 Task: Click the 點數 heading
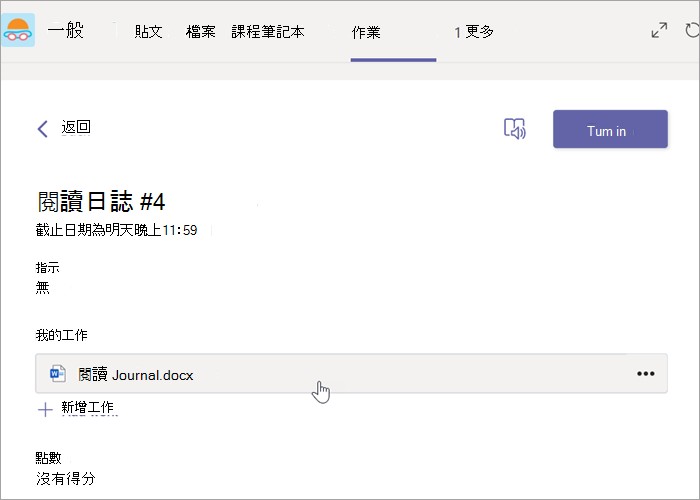[x=48, y=458]
